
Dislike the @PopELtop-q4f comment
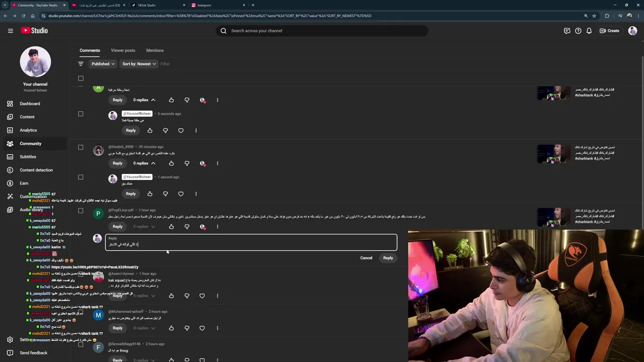coord(187,227)
